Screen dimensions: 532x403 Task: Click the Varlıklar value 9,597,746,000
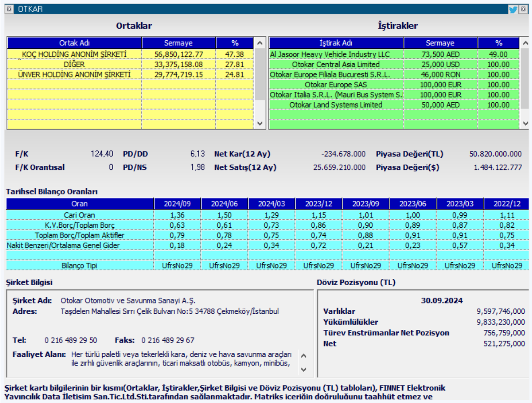click(501, 311)
